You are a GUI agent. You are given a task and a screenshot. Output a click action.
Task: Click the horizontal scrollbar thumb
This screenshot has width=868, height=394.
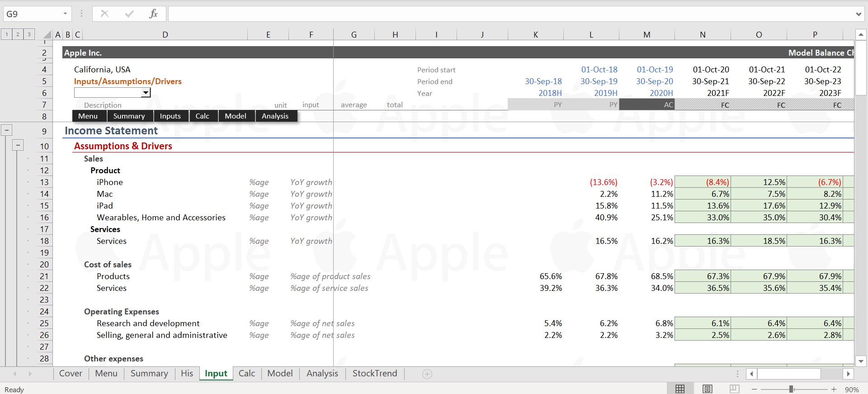[x=789, y=374]
